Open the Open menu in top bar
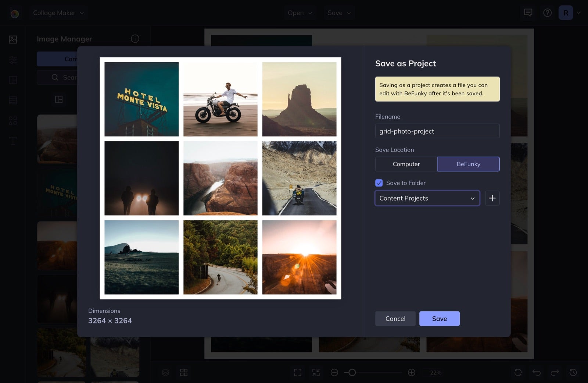This screenshot has height=383, width=588. [300, 13]
